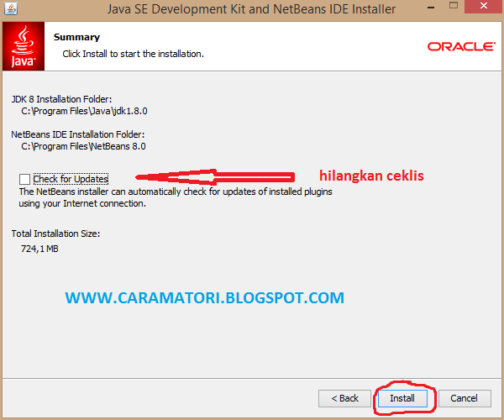Select the path C:\Program Files\NetBeans 8.0
504x420 pixels.
83,146
